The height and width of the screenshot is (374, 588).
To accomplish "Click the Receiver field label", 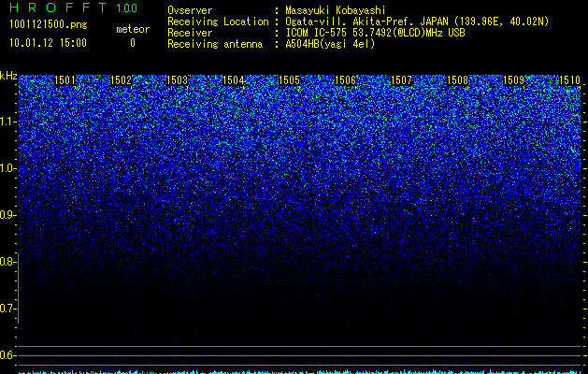I will coord(190,33).
